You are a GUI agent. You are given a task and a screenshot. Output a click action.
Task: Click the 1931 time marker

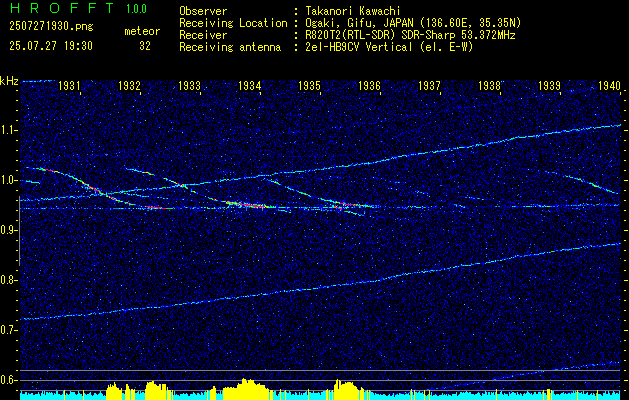point(69,85)
